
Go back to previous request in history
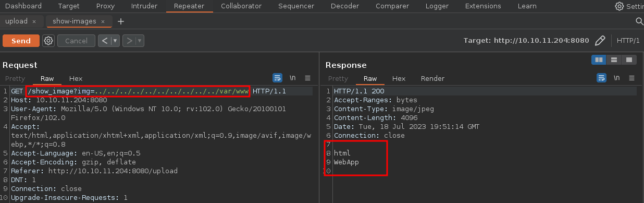pyautogui.click(x=104, y=41)
